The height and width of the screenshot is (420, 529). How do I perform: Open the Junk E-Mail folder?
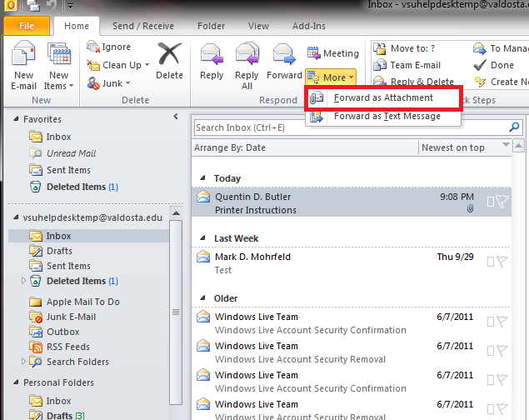(x=62, y=317)
